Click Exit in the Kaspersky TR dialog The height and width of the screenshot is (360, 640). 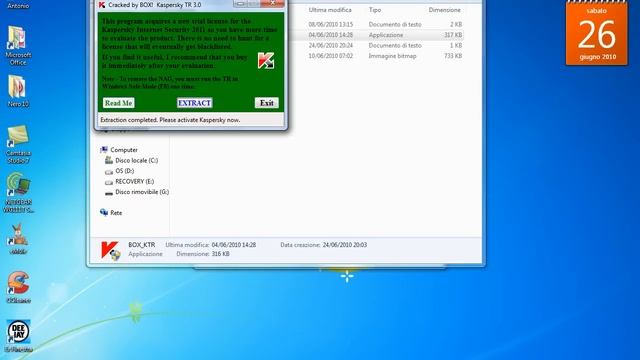267,103
